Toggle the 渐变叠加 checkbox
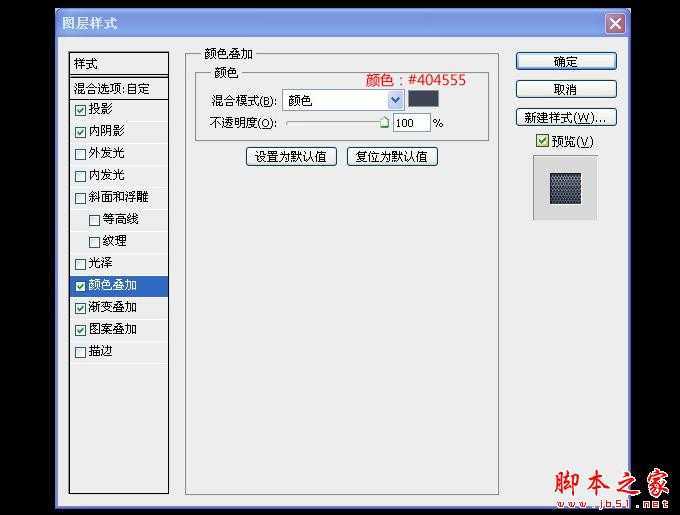This screenshot has width=680, height=515. [x=80, y=308]
